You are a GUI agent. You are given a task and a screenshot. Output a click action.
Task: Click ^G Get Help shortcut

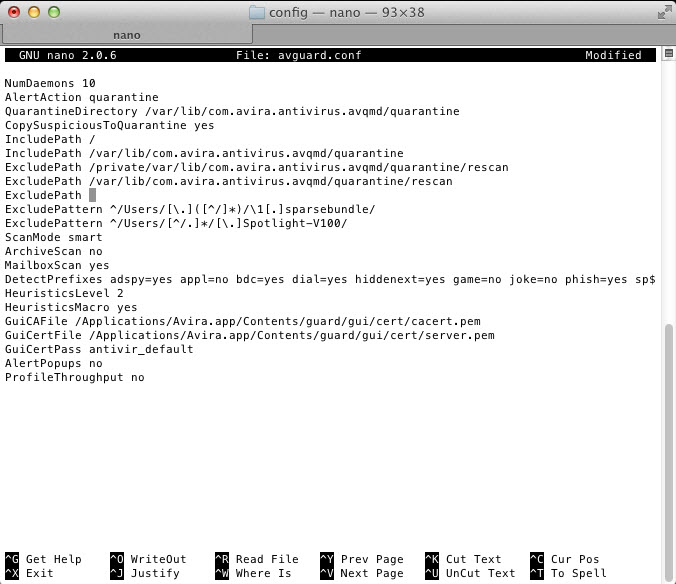[x=43, y=559]
